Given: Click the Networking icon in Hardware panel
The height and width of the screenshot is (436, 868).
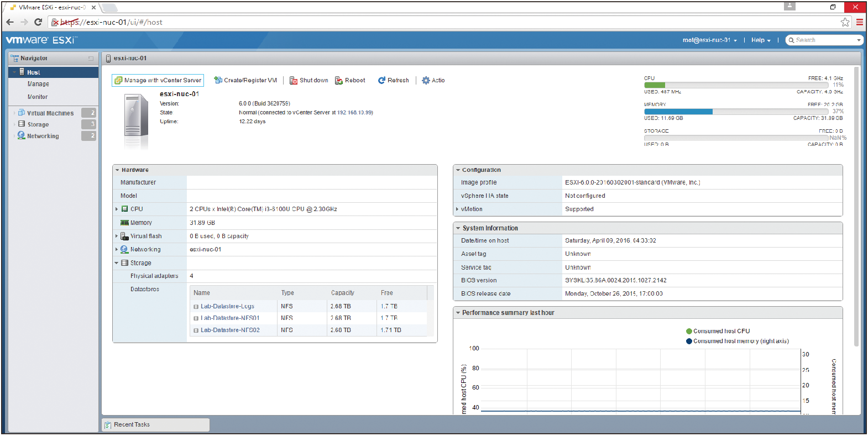Looking at the screenshot, I should click(x=124, y=249).
